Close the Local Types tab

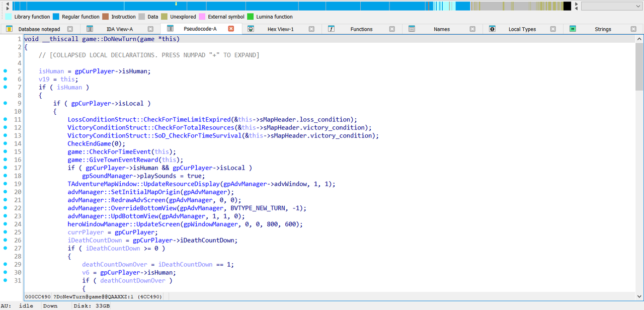point(553,29)
